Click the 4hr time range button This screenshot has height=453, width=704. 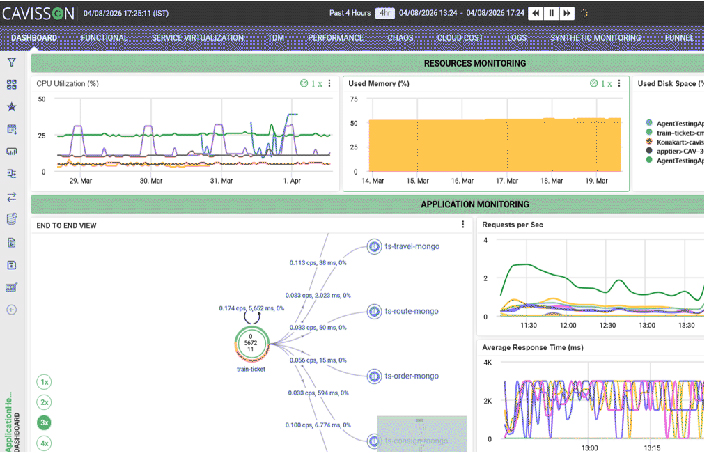pos(384,13)
